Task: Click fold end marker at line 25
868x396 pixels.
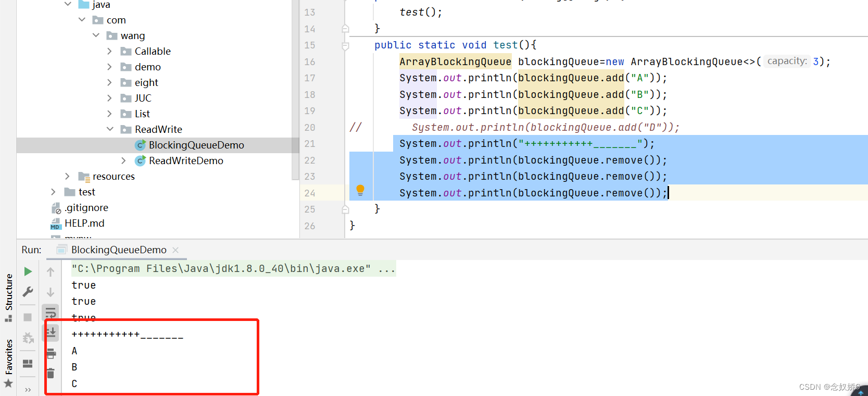Action: (x=345, y=209)
